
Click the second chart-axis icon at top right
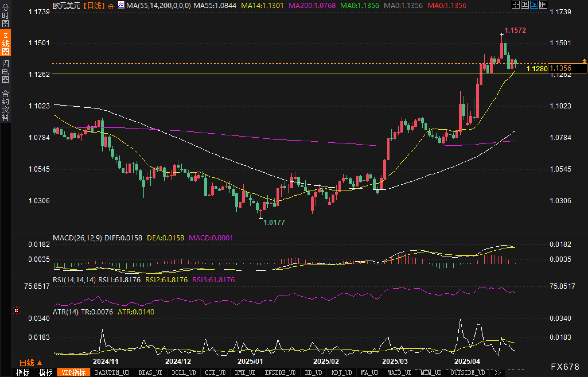tap(525, 5)
